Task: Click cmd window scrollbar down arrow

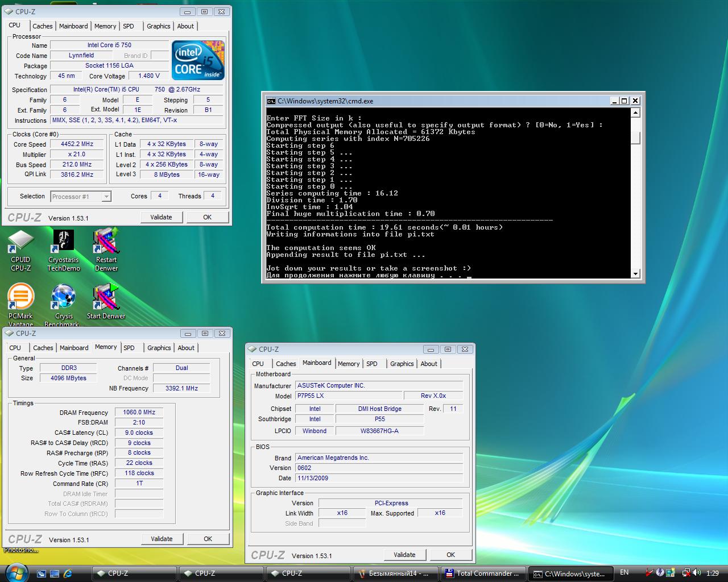Action: pyautogui.click(x=636, y=274)
